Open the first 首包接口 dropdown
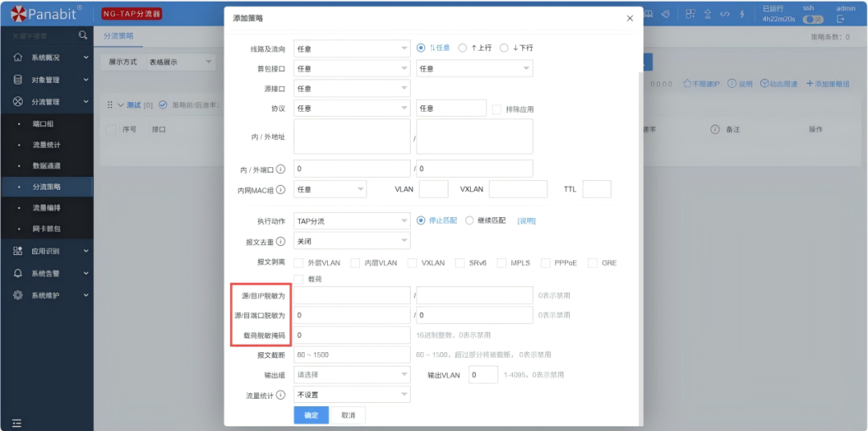This screenshot has height=431, width=868. 352,68
